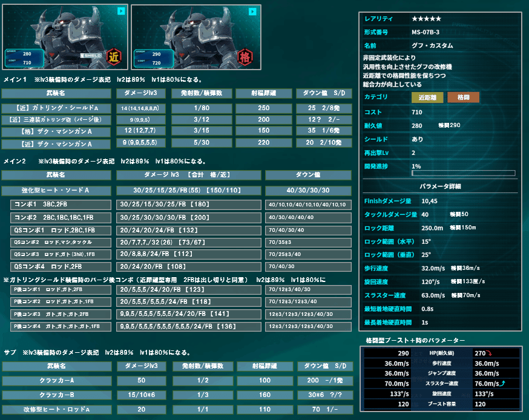Select 改修型ヒート・ロッドA sub-weapon row
The height and width of the screenshot is (420, 529).
[x=177, y=410]
